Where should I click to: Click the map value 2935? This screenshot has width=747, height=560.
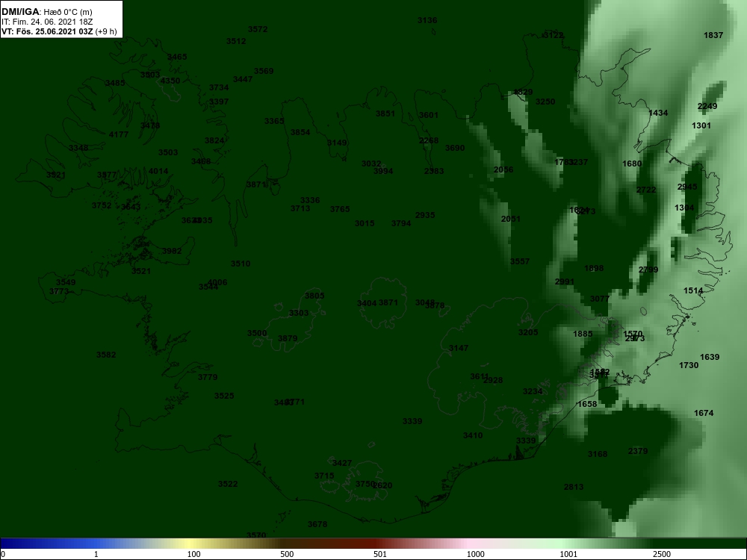(x=425, y=215)
